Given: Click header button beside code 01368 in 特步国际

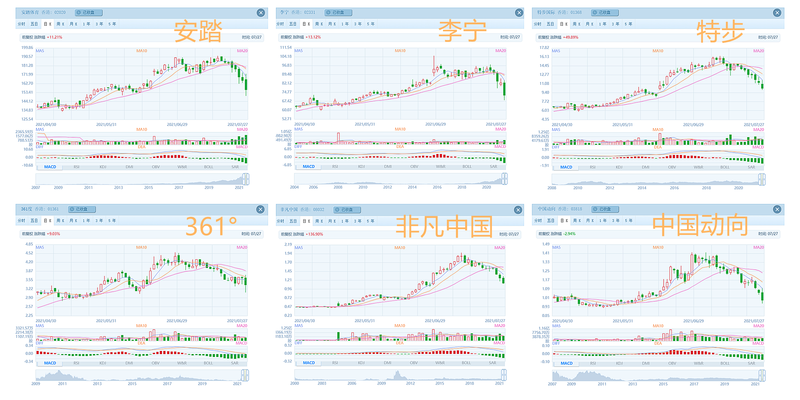Looking at the screenshot, I should pos(605,12).
